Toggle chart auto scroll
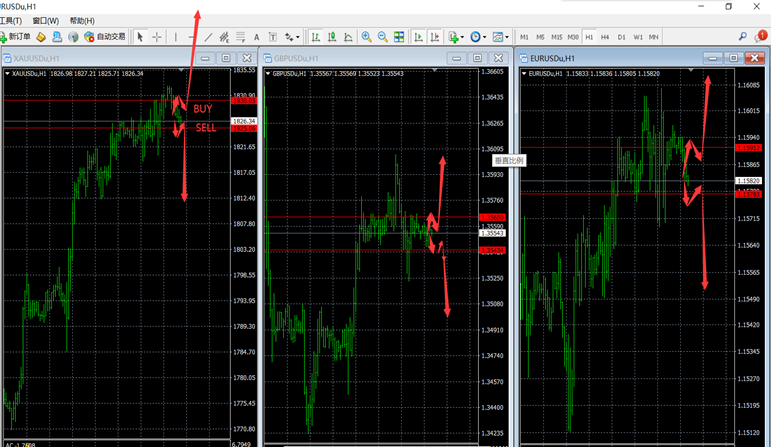 click(x=418, y=38)
